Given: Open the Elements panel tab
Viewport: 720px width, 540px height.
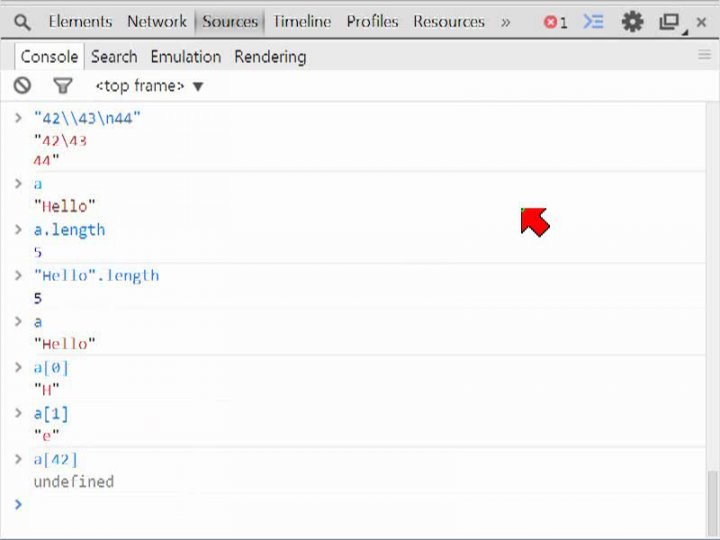Looking at the screenshot, I should coord(80,22).
